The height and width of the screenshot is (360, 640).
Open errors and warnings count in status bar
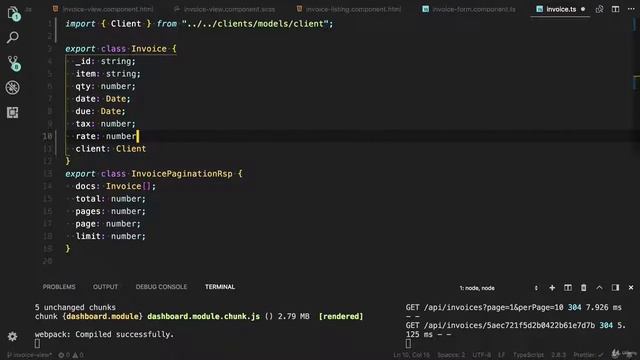point(71,355)
